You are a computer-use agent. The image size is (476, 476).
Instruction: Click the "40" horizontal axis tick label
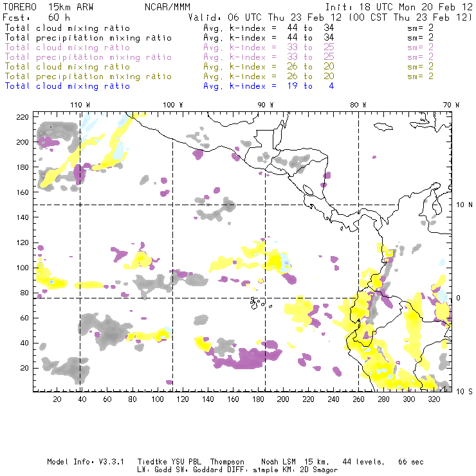(x=82, y=399)
